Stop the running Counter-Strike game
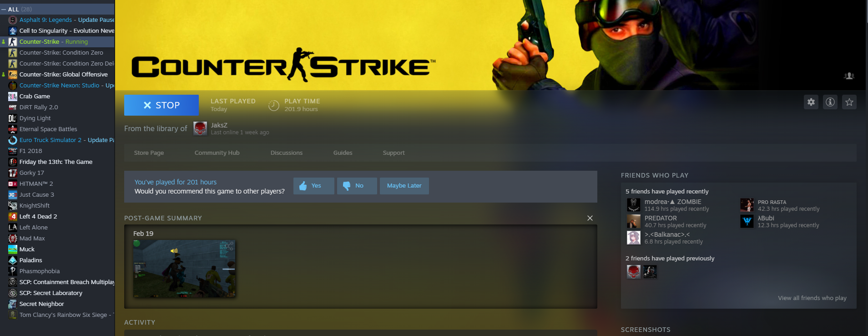The width and height of the screenshot is (868, 336). [161, 105]
